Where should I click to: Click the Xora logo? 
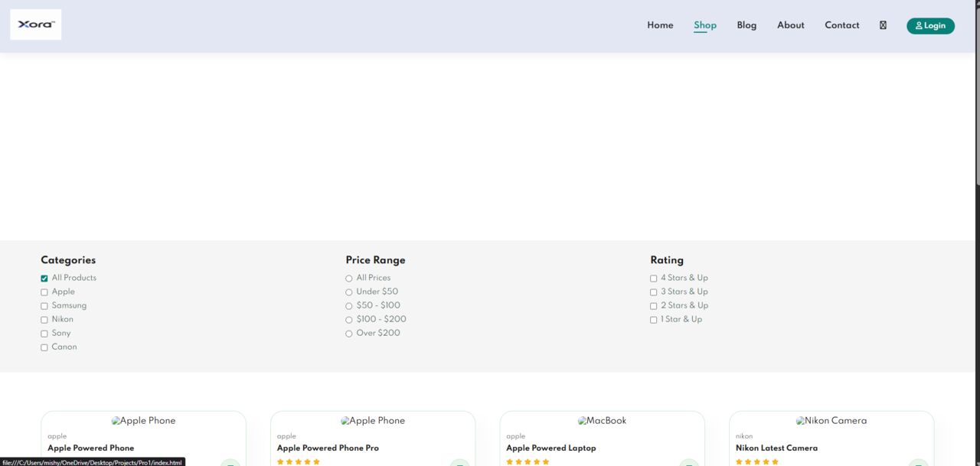point(35,24)
